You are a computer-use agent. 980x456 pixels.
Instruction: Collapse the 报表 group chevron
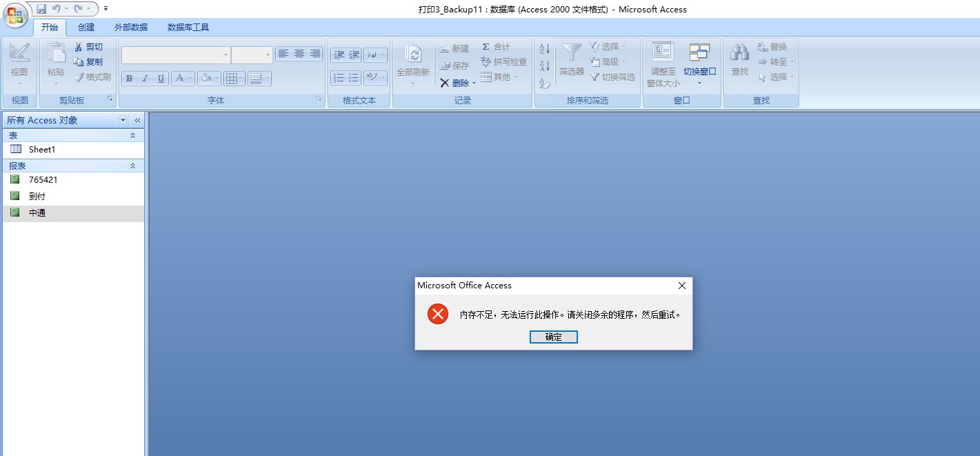pyautogui.click(x=133, y=166)
